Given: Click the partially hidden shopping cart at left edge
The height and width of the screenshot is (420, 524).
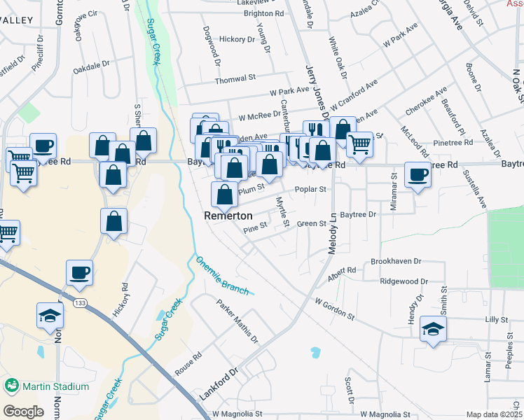Looking at the screenshot, I should click(6, 234).
